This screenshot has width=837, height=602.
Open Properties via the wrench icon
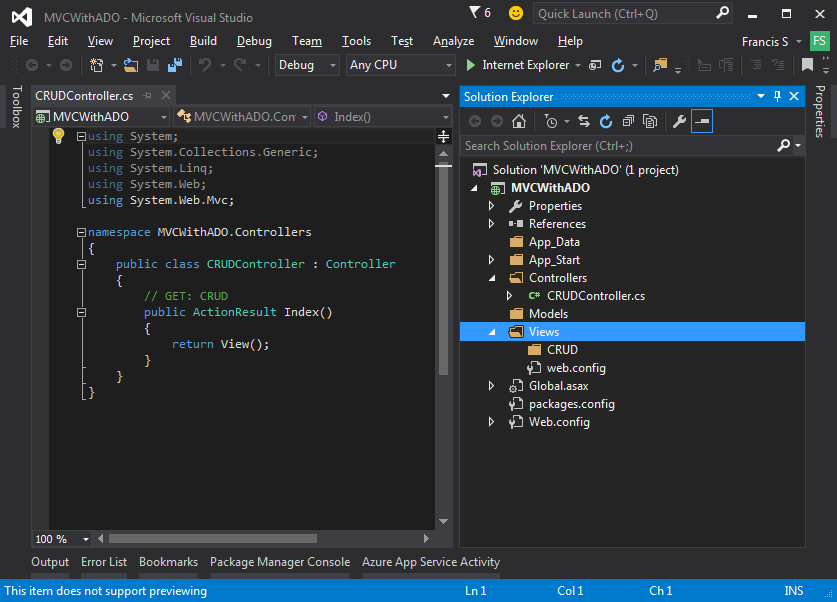679,121
